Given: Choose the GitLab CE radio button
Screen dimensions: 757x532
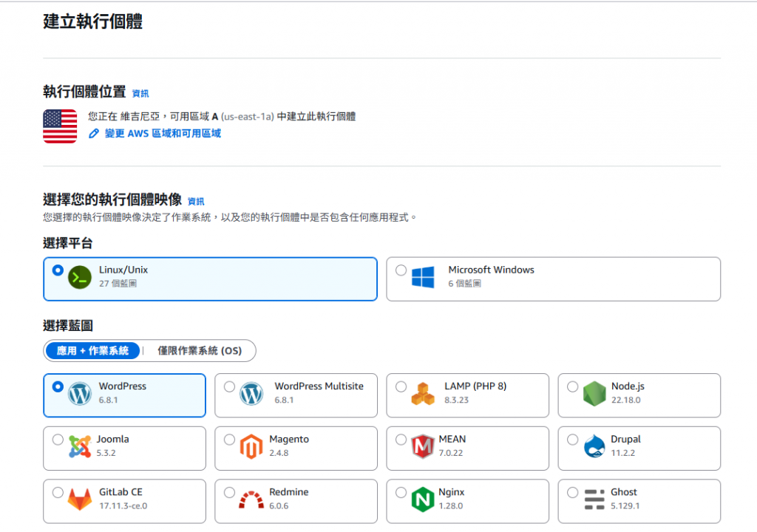Looking at the screenshot, I should click(58, 492).
